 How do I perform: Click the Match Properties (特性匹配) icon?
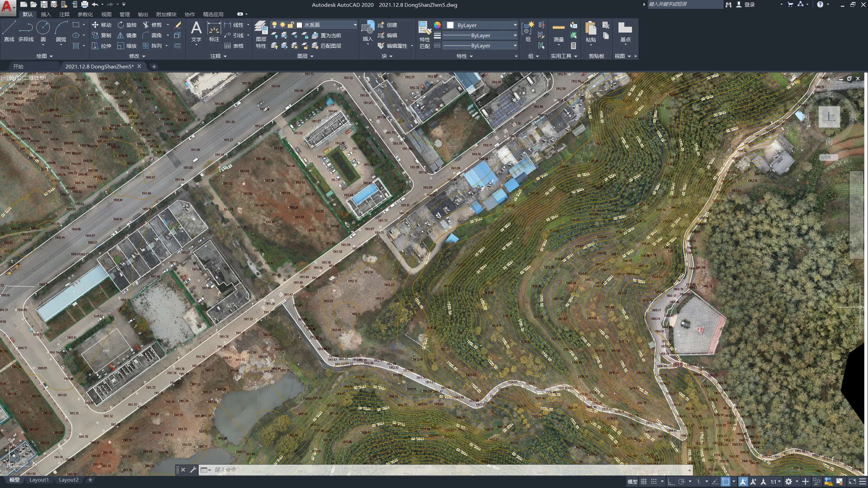point(425,34)
